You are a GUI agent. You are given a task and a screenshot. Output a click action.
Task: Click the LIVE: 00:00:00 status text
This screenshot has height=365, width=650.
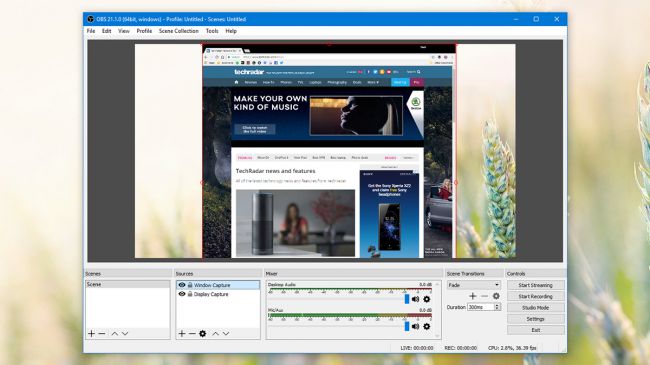point(417,348)
